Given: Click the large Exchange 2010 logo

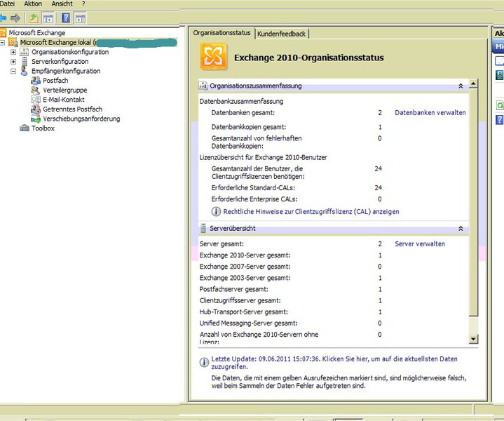Looking at the screenshot, I should pos(214,57).
